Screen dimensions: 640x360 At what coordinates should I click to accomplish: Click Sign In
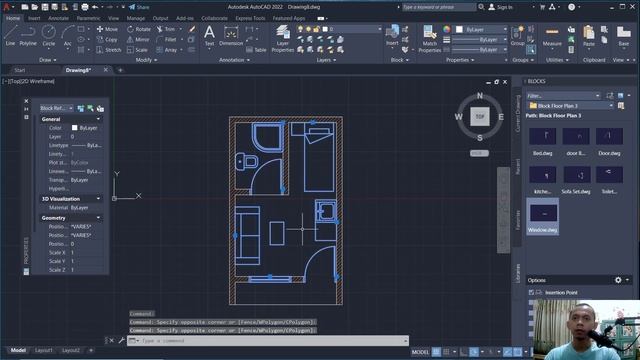501,7
